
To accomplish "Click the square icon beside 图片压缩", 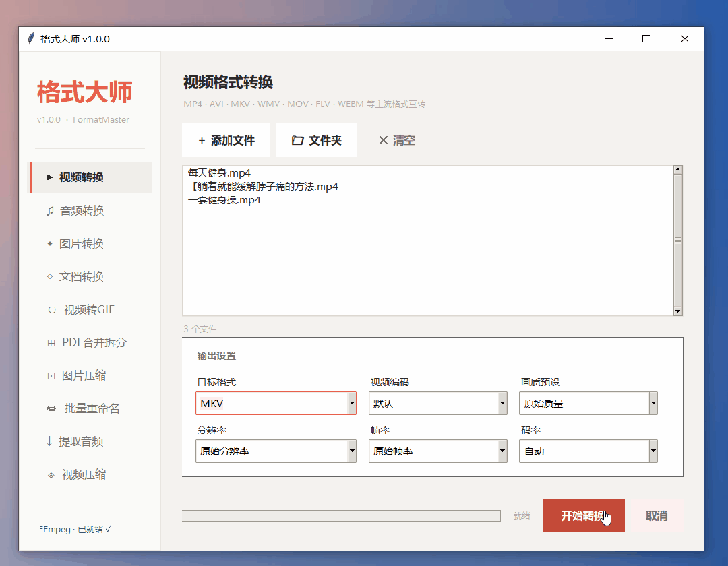I will click(x=51, y=376).
